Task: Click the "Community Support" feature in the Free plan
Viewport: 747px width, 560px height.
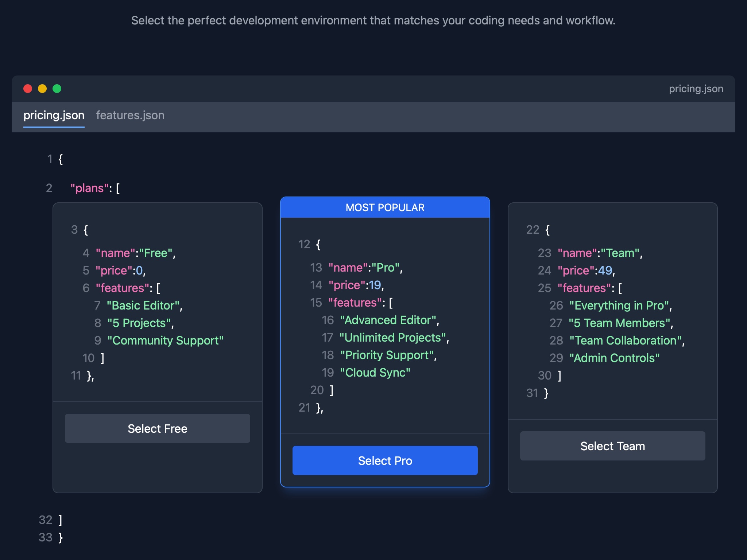Action: click(165, 340)
